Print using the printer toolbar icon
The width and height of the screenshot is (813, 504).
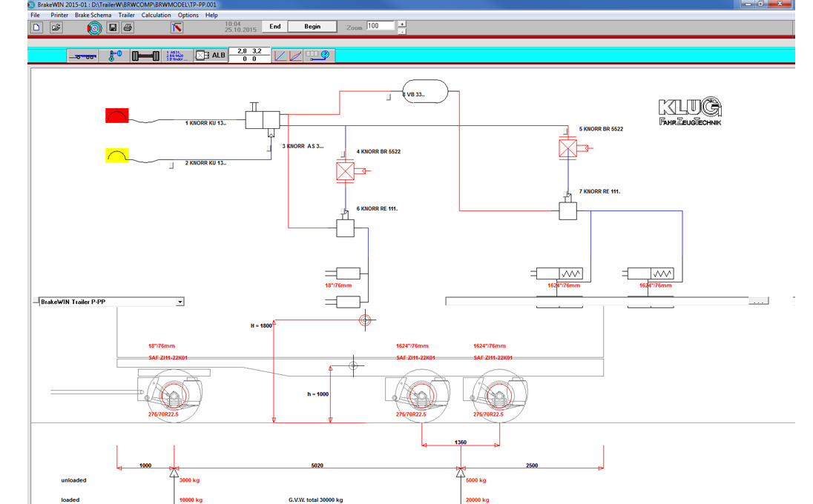click(128, 27)
